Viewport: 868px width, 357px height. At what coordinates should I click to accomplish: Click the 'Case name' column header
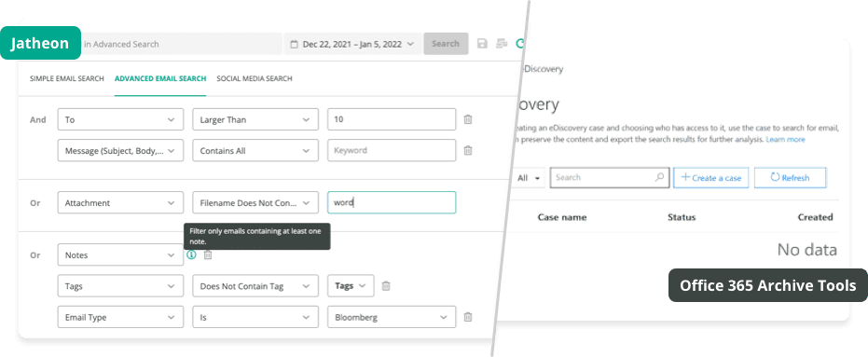(562, 217)
